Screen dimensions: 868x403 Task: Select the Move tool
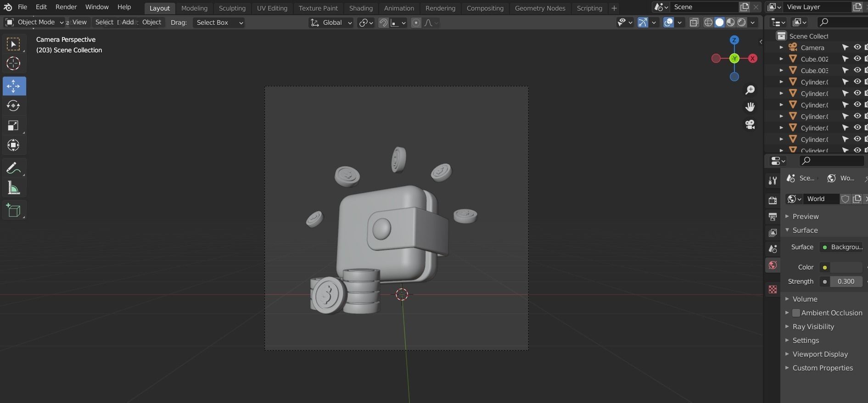[x=13, y=86]
